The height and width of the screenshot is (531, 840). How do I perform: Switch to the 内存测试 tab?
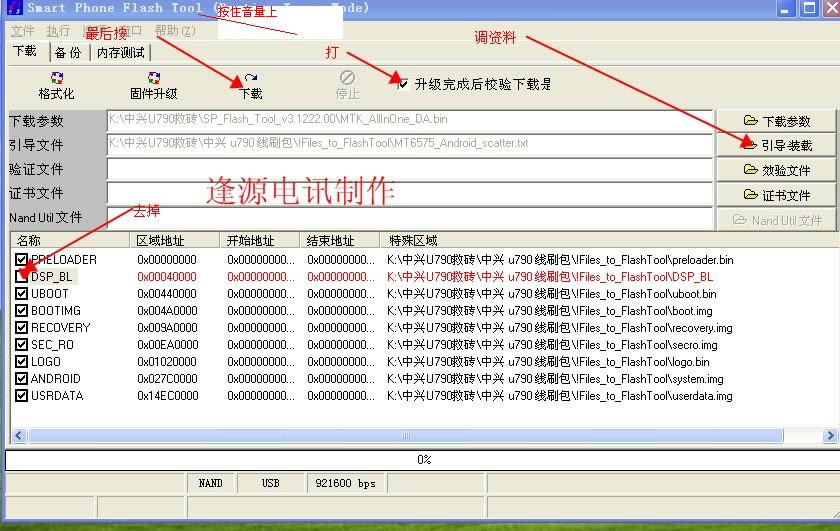[x=120, y=52]
